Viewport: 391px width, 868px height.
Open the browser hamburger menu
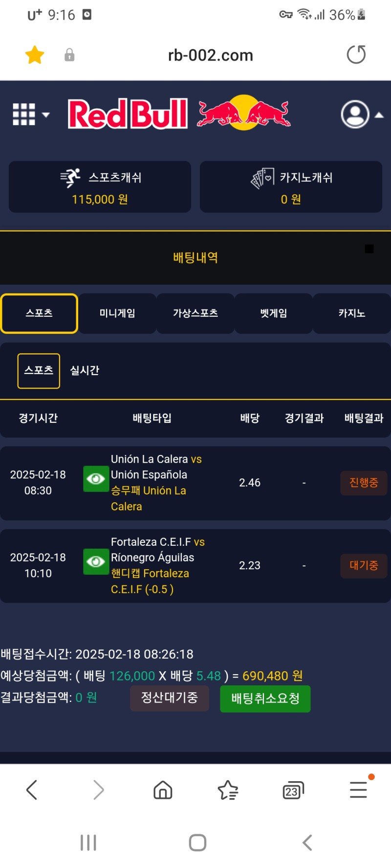tap(358, 789)
